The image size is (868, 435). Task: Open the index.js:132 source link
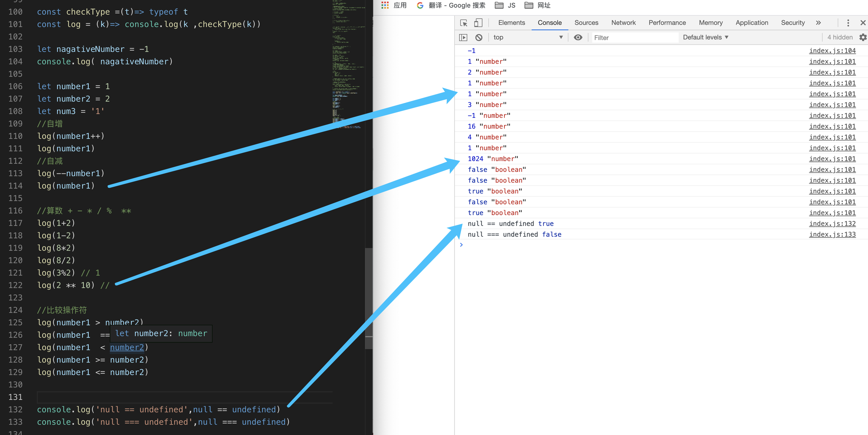pyautogui.click(x=832, y=224)
